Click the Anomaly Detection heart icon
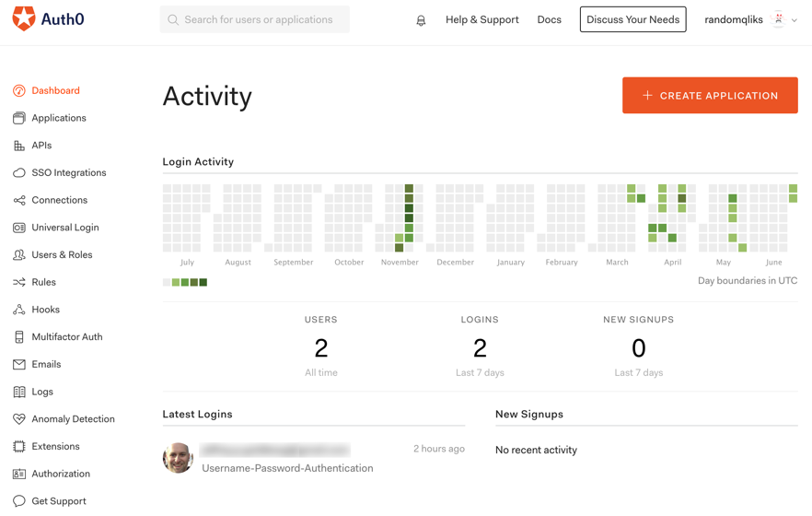The image size is (812, 516). 19,418
